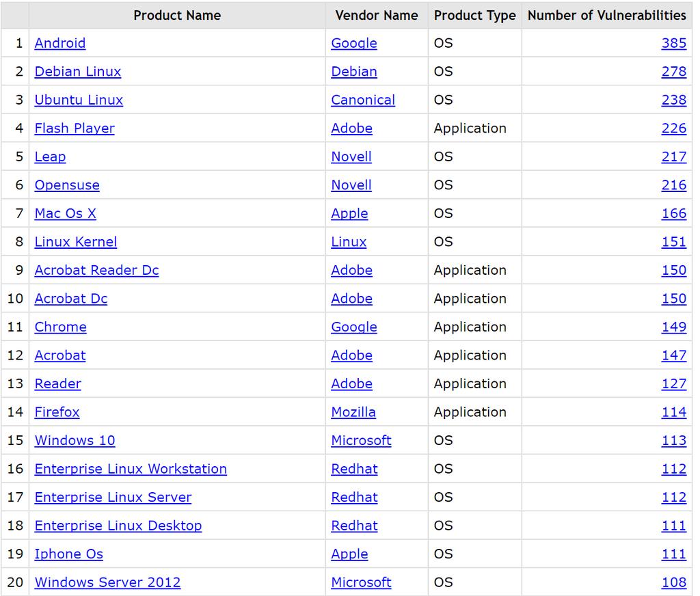Open the Canonical vendor link
The width and height of the screenshot is (700, 596).
click(x=363, y=100)
